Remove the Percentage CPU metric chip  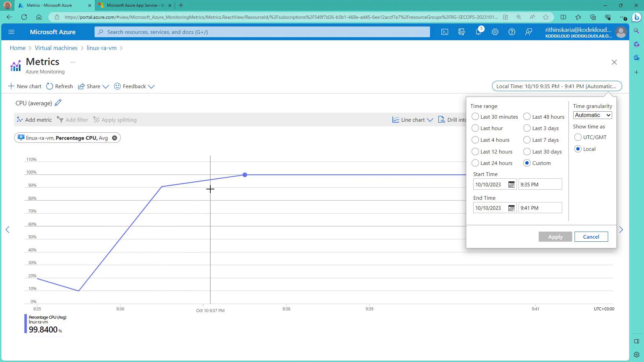[114, 138]
